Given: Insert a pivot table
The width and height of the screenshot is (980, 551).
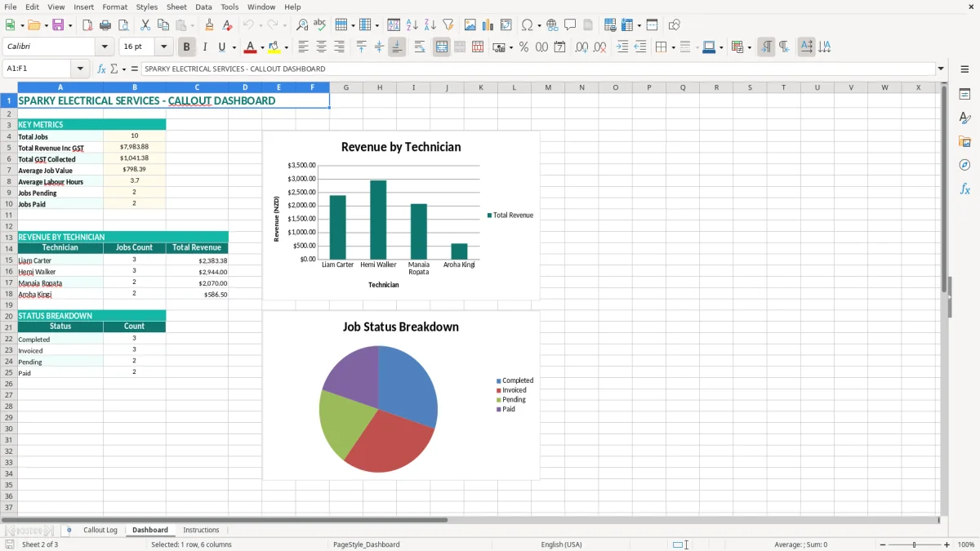Looking at the screenshot, I should point(506,25).
